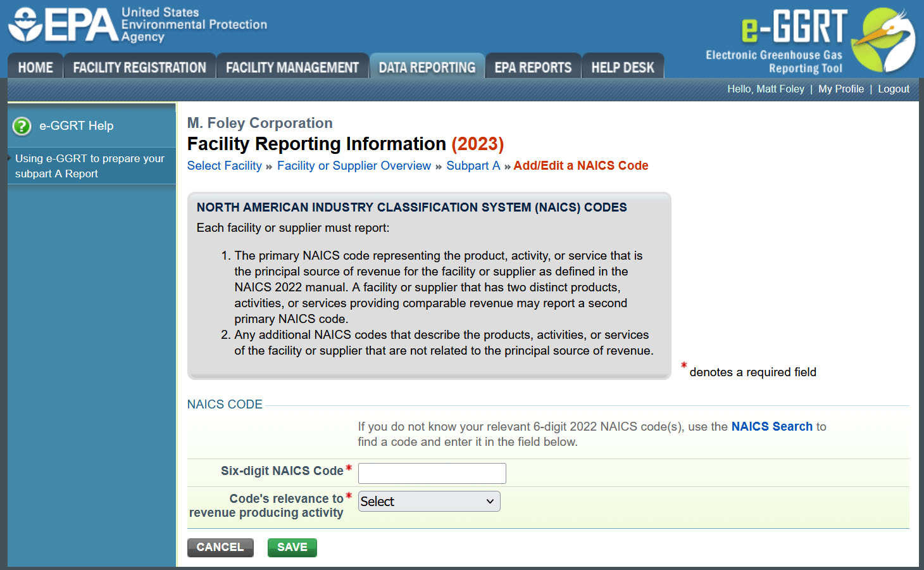Click the 'NAICS CODE' section heading
924x570 pixels.
click(x=225, y=405)
